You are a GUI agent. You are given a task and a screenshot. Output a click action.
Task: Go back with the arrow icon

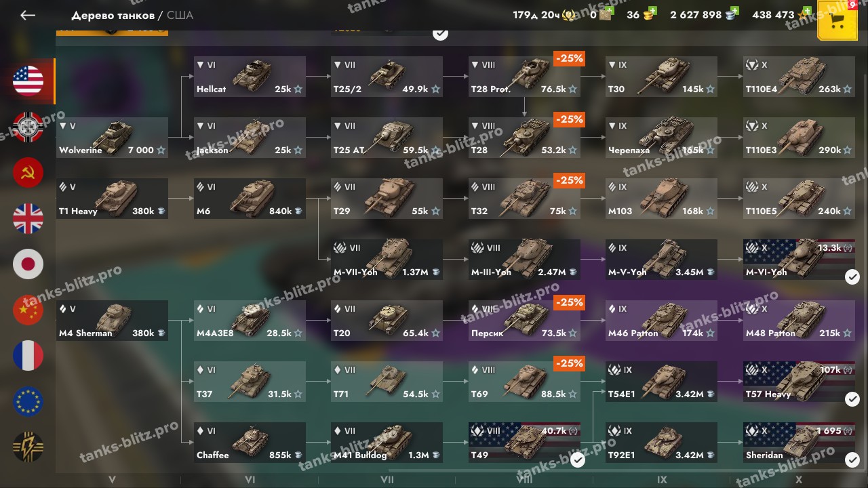coord(27,15)
